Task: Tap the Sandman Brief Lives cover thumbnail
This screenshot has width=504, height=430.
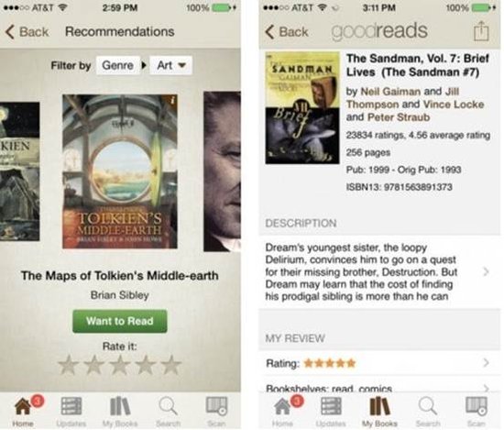Action: click(x=302, y=108)
